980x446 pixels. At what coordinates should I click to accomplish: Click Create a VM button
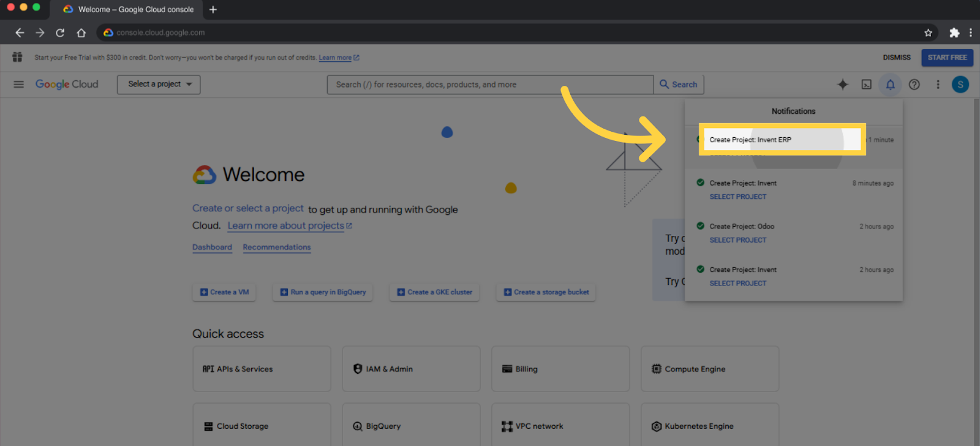tap(224, 292)
